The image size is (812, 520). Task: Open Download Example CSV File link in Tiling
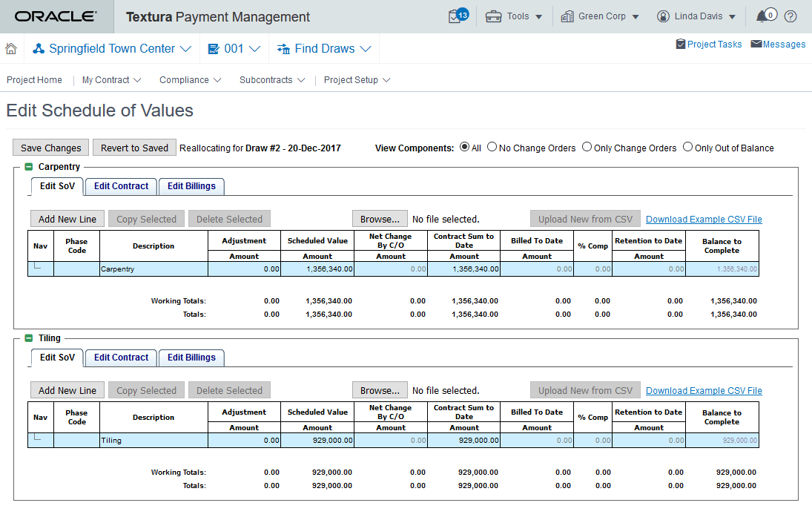tap(704, 390)
